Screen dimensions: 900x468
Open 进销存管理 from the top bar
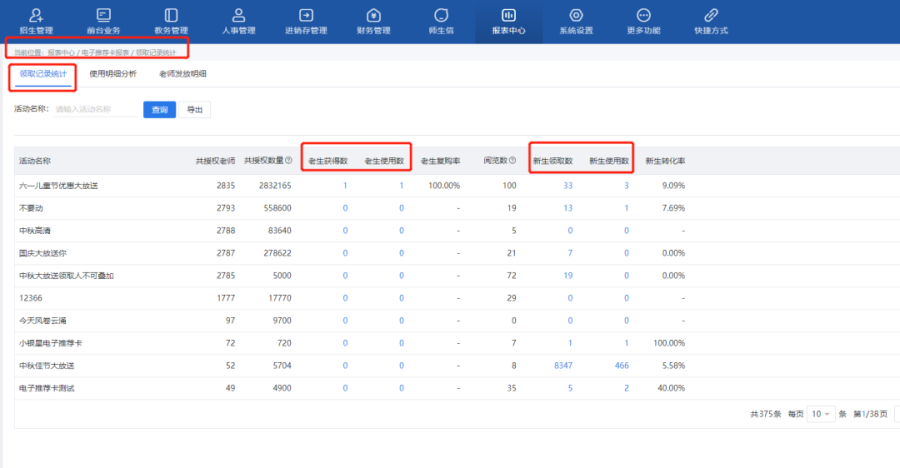point(306,15)
